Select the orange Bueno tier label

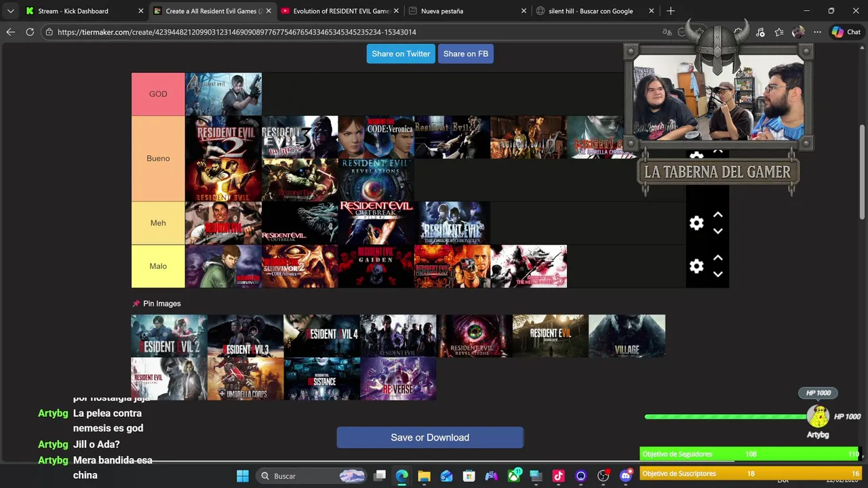(x=158, y=159)
